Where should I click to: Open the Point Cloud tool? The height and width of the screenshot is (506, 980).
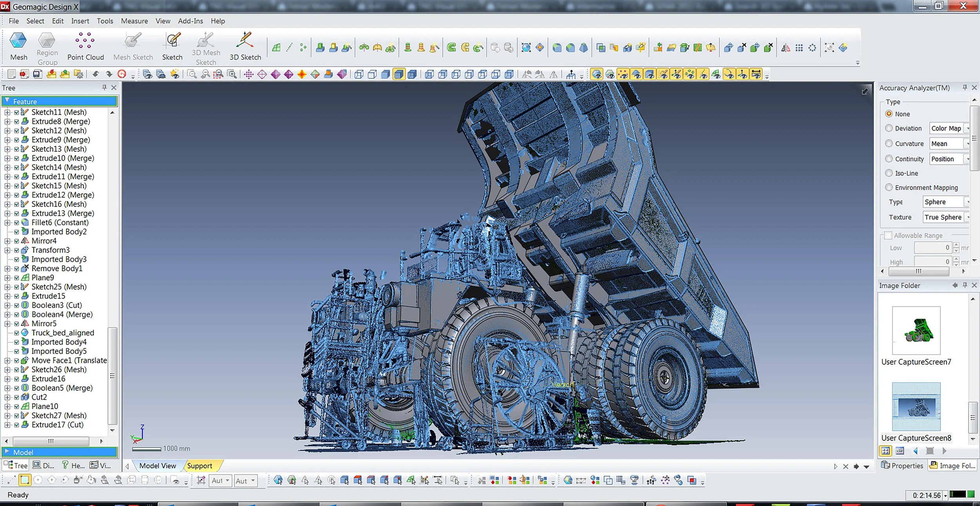(85, 40)
